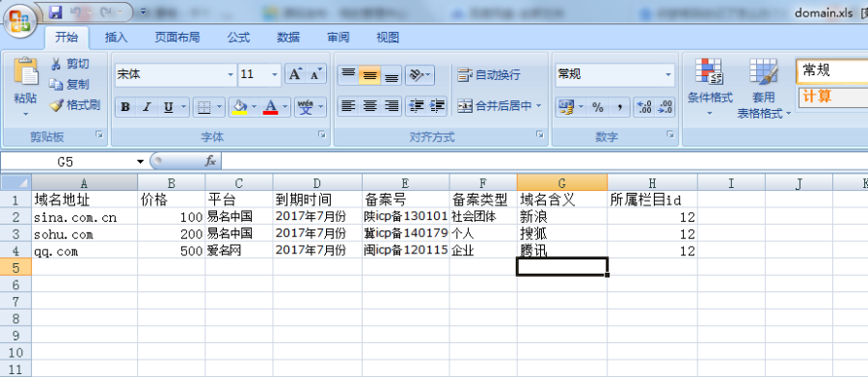
Task: Open fill color dropdown arrow
Action: pos(254,107)
